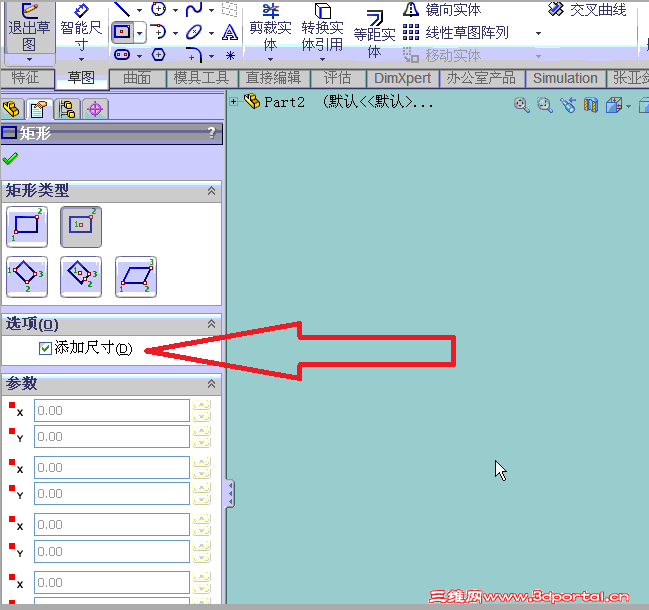Collapse the 参数 section
This screenshot has width=649, height=610.
pyautogui.click(x=211, y=384)
